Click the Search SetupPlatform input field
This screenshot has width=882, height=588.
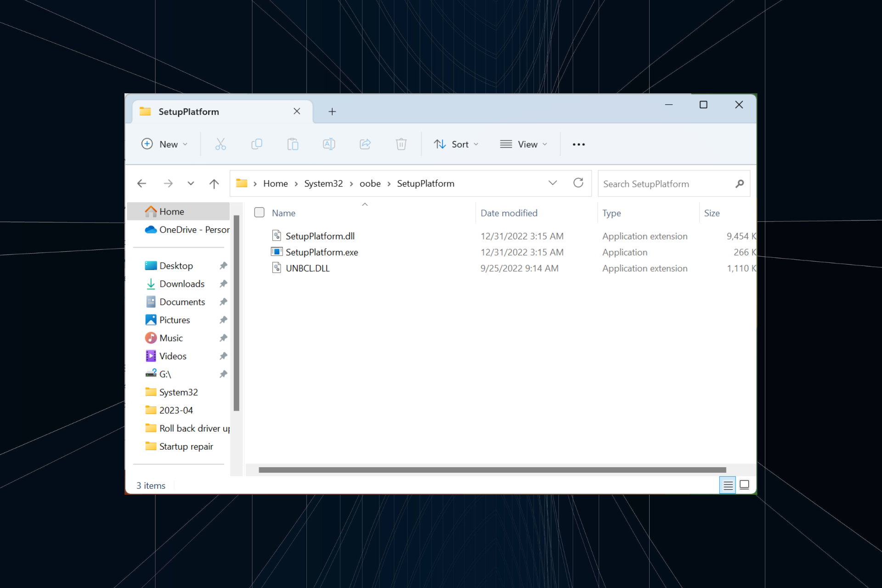(664, 183)
